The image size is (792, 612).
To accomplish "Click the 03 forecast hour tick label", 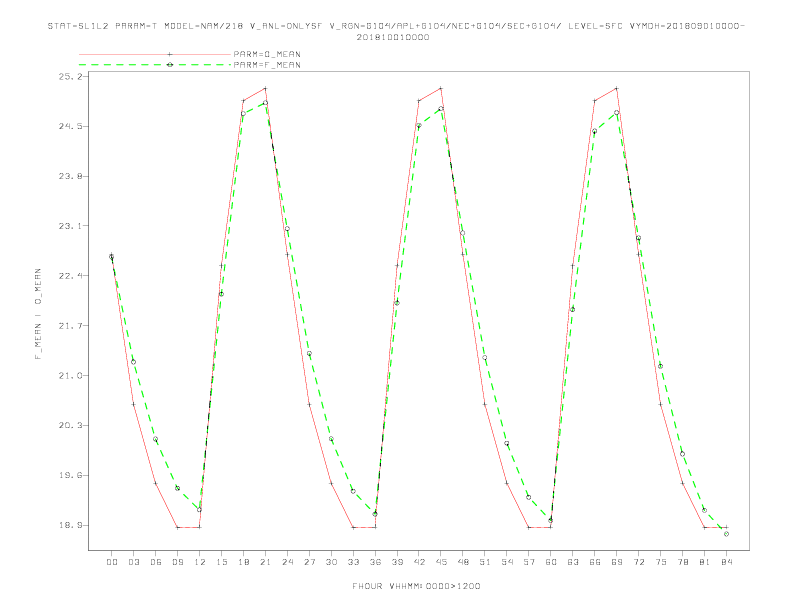I will tap(133, 562).
